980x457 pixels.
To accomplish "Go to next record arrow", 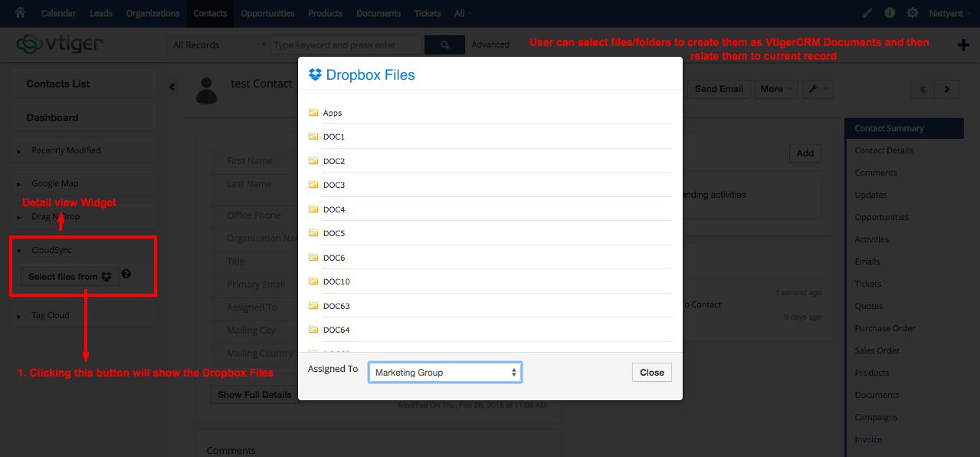I will (x=947, y=89).
